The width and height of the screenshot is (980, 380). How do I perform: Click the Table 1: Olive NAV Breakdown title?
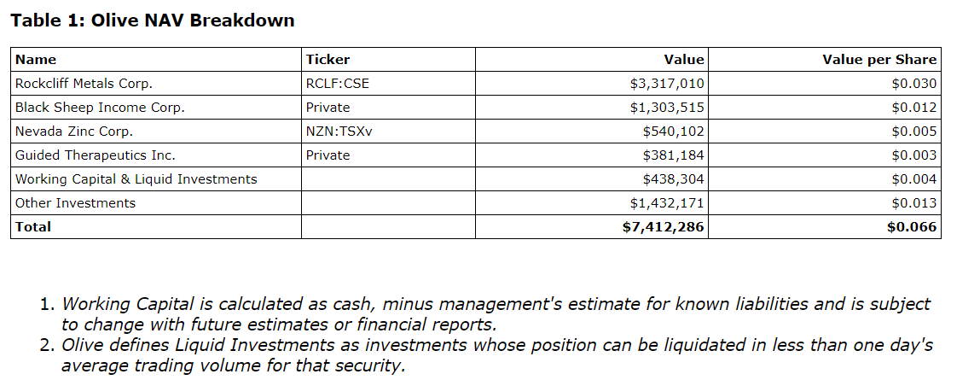pos(153,20)
